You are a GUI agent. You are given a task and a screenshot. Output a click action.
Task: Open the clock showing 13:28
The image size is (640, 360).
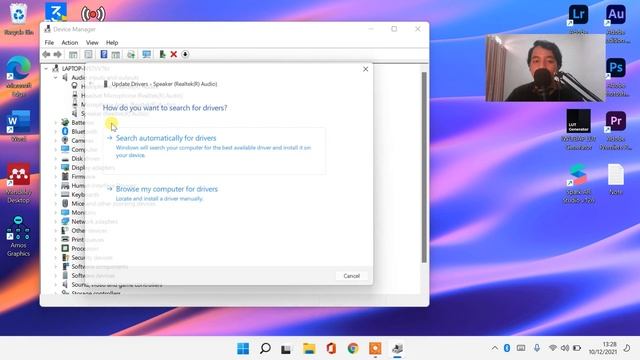[x=603, y=348]
